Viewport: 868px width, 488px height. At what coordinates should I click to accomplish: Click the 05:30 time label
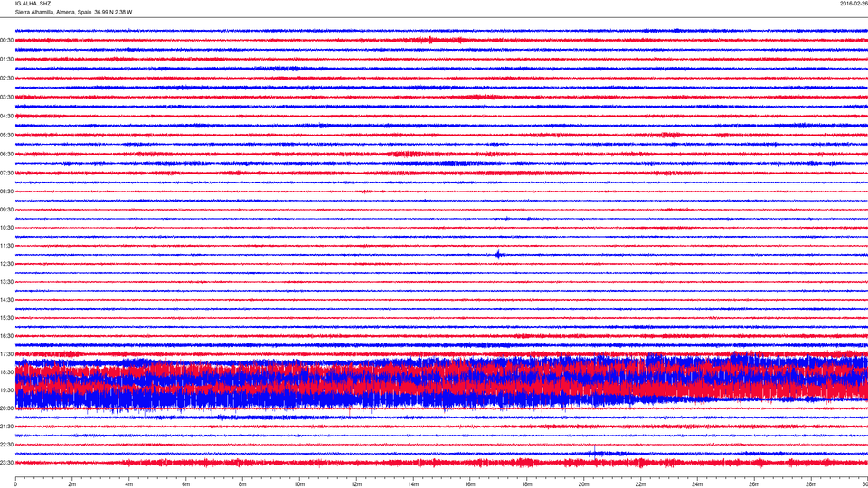(6, 135)
